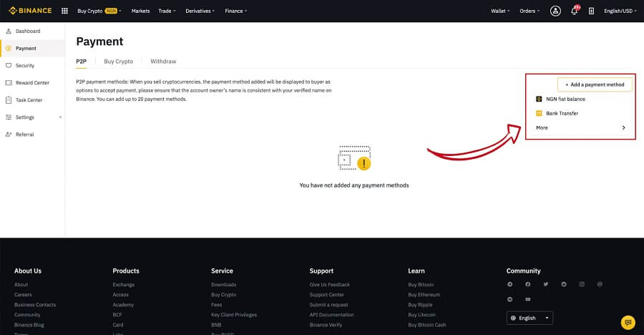Open the Facebook community icon
This screenshot has height=335, width=644.
[528, 284]
